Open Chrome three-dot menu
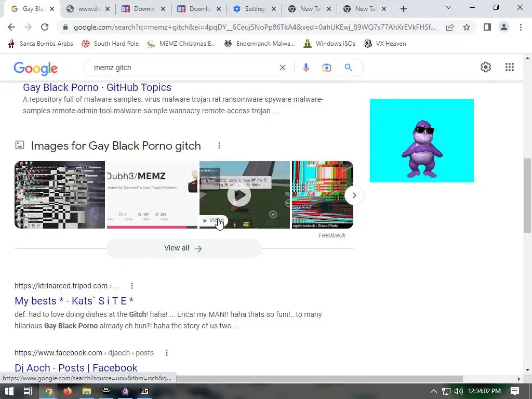The image size is (532, 399). [x=521, y=27]
